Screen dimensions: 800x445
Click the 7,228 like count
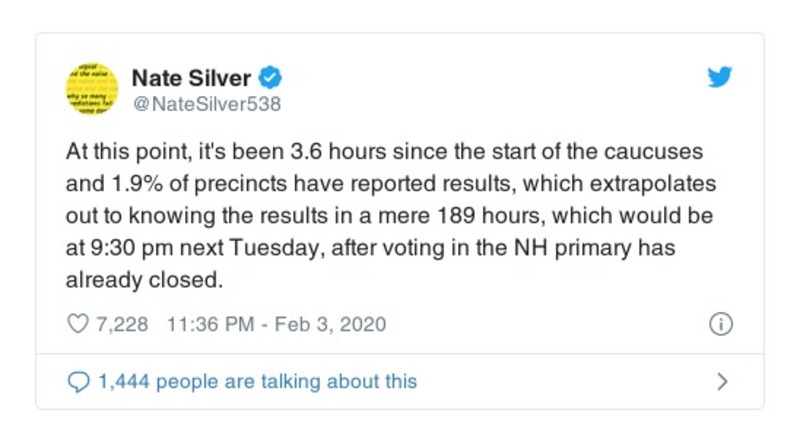point(120,325)
